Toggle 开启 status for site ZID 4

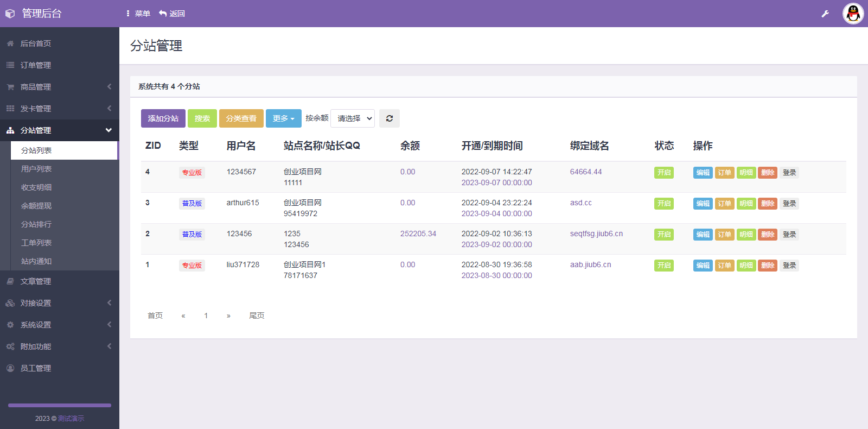coord(663,173)
